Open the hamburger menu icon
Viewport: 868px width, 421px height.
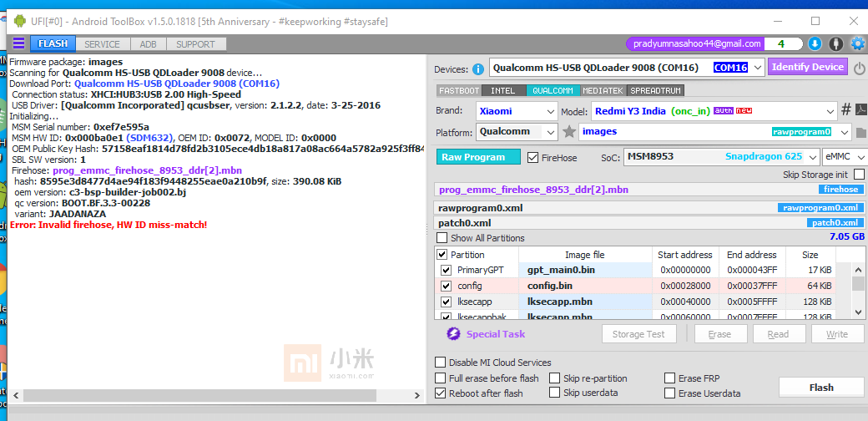(x=19, y=43)
